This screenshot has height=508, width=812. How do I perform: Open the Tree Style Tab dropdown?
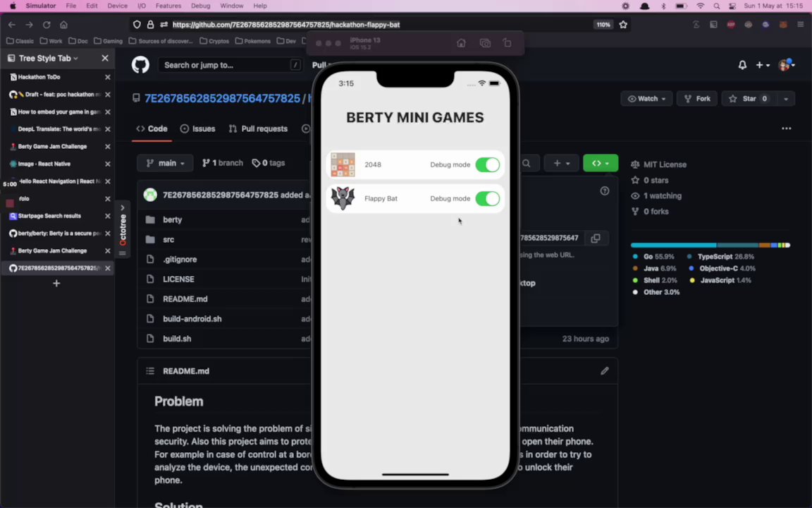point(49,58)
